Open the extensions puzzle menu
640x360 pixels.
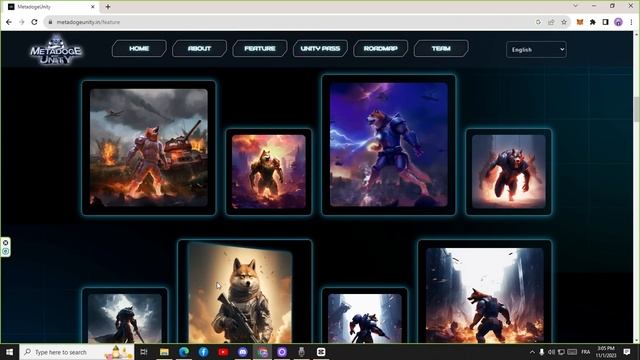pyautogui.click(x=593, y=22)
